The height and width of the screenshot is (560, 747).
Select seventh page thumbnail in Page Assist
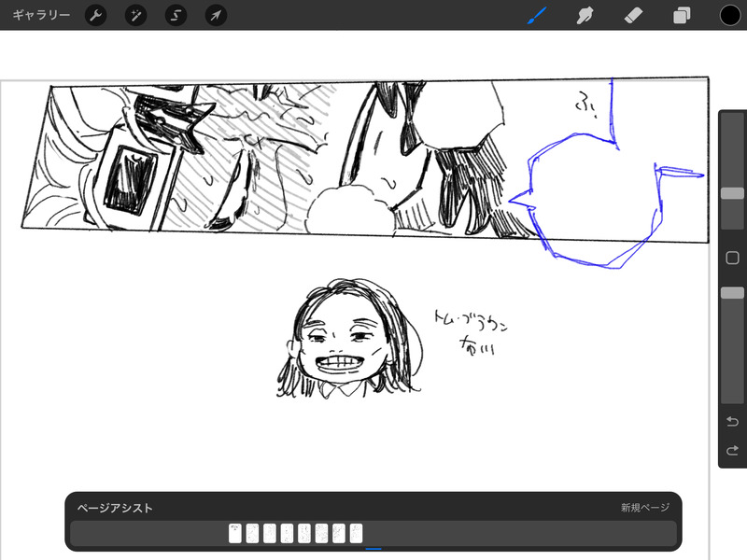[x=339, y=533]
